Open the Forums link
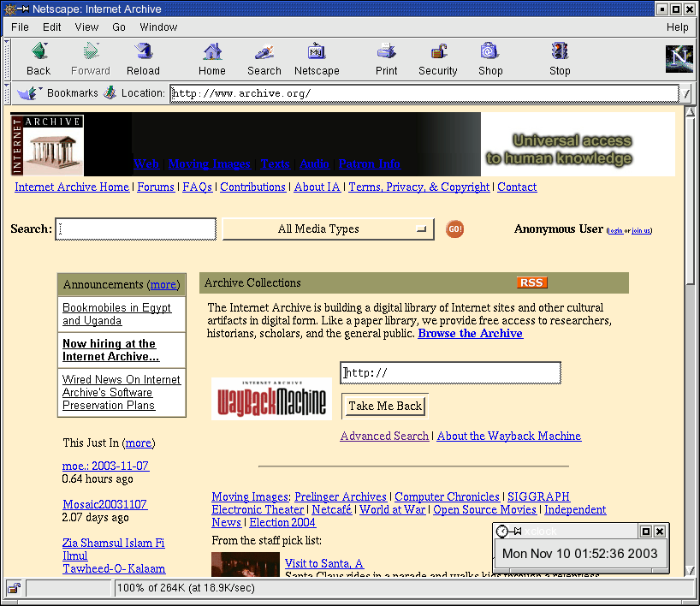The width and height of the screenshot is (700, 606). [156, 187]
